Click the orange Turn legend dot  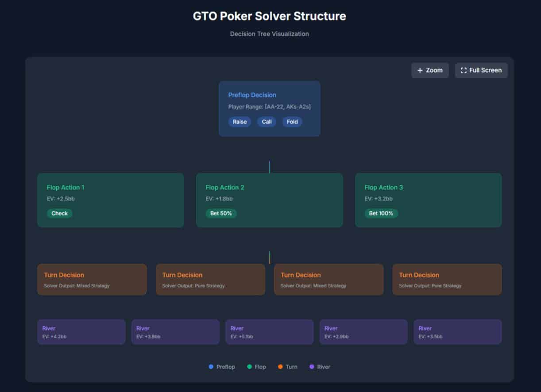tap(280, 367)
